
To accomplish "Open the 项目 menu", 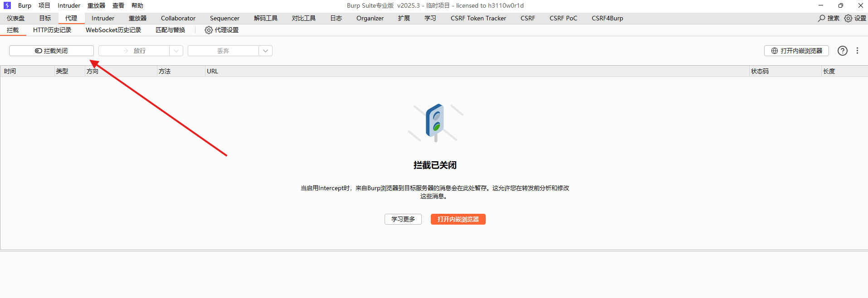I will point(44,5).
